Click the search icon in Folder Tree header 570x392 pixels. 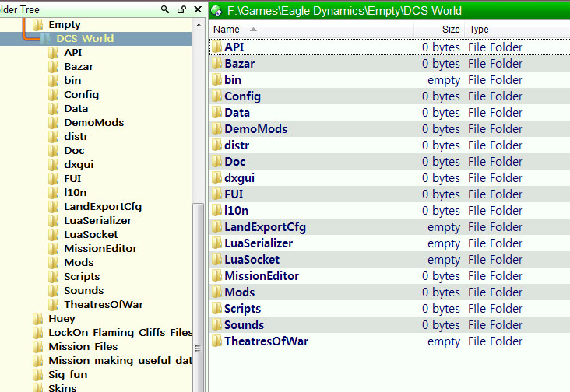165,9
